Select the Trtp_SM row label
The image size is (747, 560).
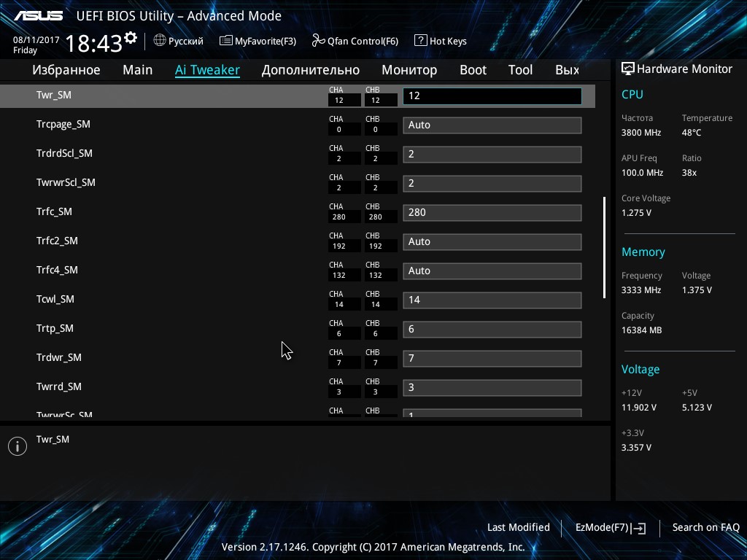tap(55, 329)
